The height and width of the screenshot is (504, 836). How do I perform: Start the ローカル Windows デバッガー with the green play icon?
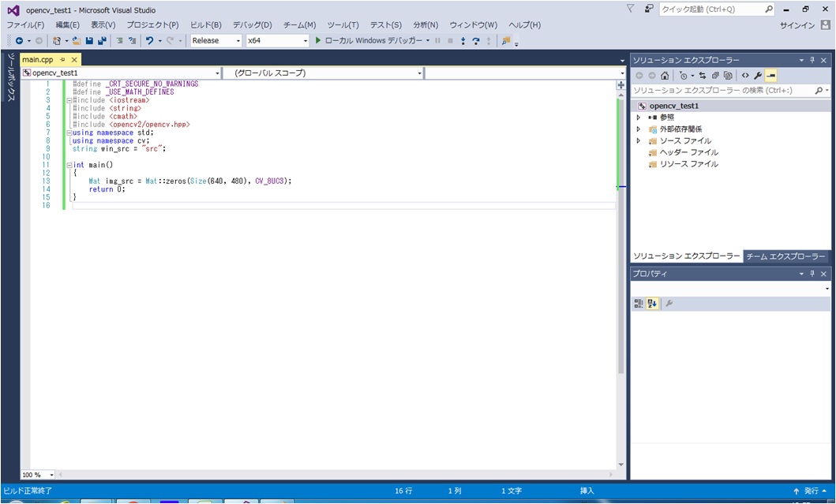pos(318,40)
